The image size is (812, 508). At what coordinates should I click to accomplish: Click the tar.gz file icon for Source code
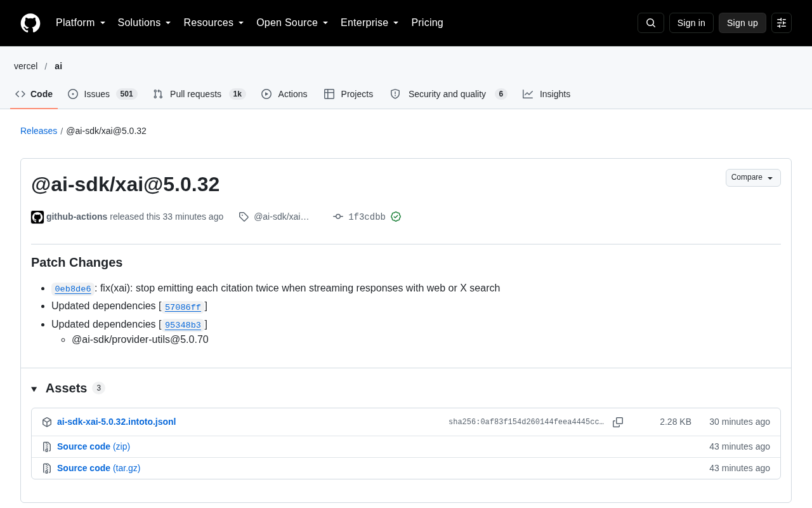coord(47,469)
